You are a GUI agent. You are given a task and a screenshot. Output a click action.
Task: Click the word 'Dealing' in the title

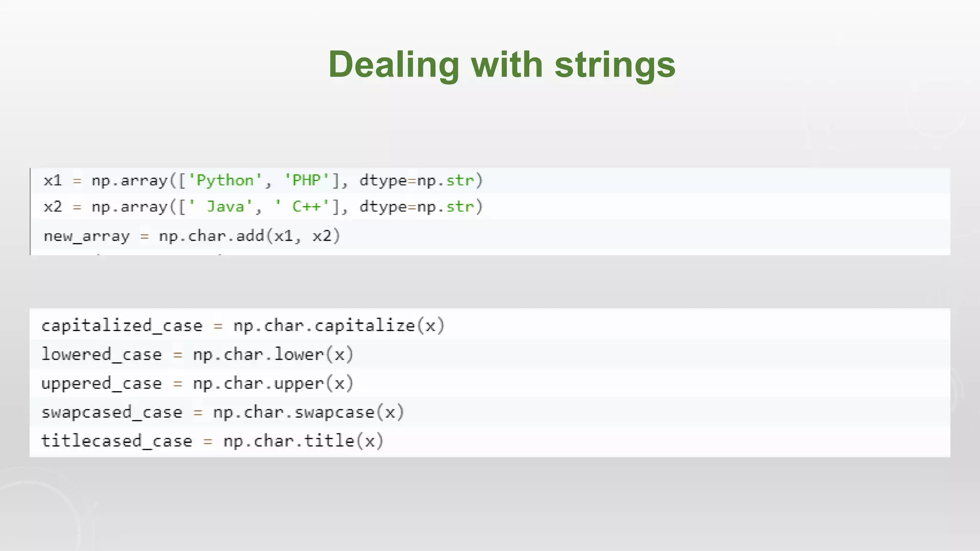393,66
